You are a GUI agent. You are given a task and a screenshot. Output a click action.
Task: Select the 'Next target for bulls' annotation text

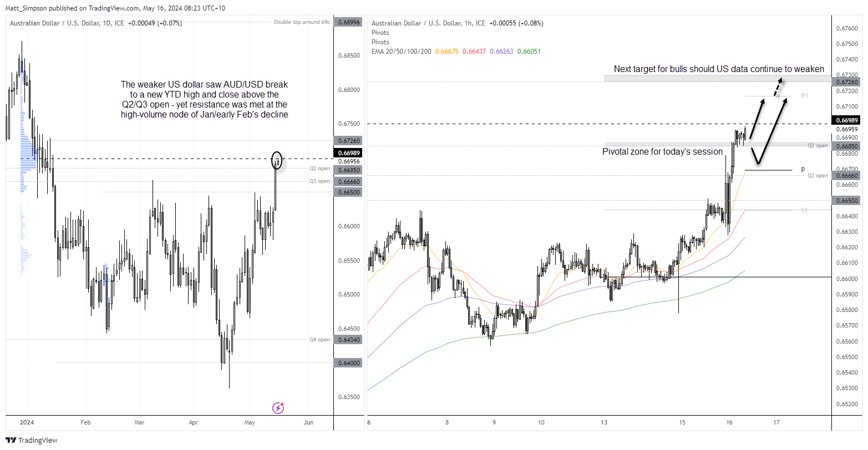[x=719, y=69]
